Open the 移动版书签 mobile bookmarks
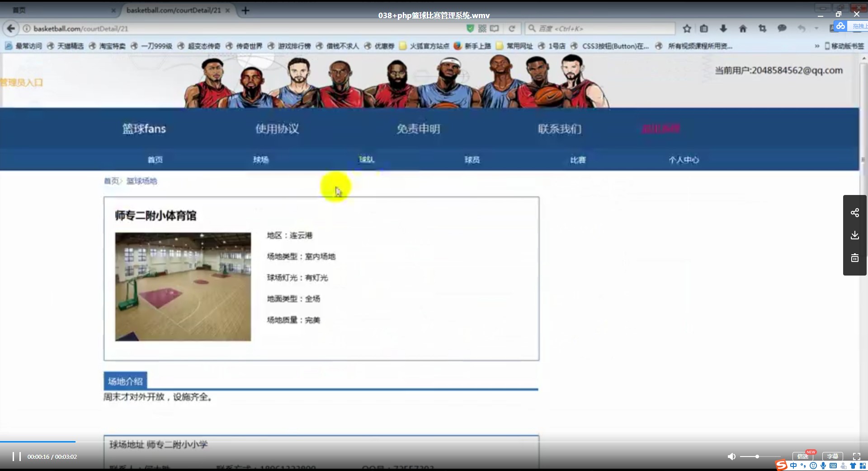868x471 pixels. [x=844, y=46]
